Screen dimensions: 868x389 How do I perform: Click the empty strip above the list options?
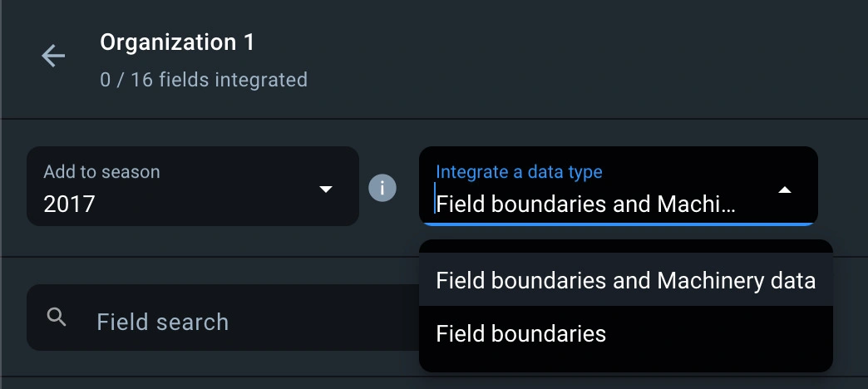coord(625,248)
